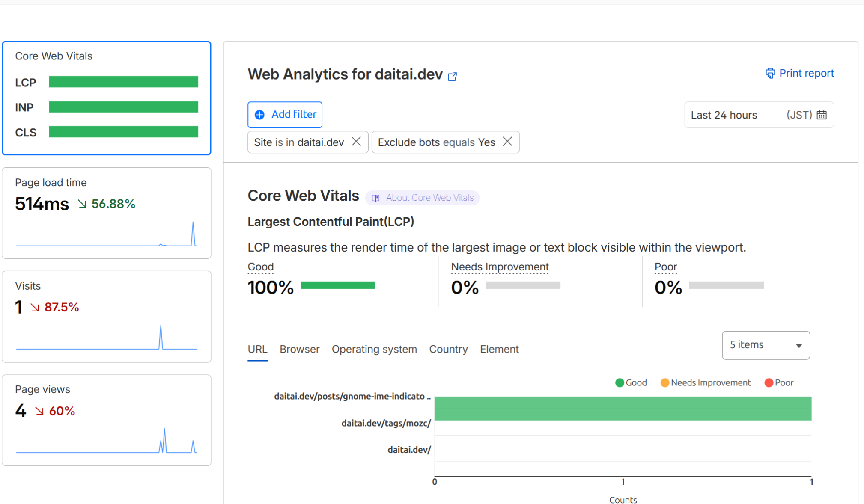The image size is (864, 504).
Task: Toggle the Needs Improvement legend entry
Action: click(706, 382)
